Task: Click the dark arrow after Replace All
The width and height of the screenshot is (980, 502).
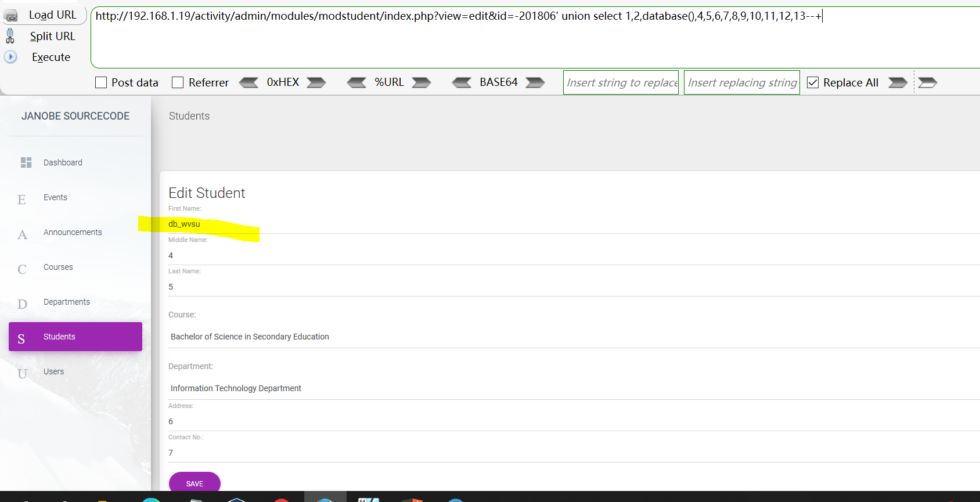Action: click(x=898, y=82)
